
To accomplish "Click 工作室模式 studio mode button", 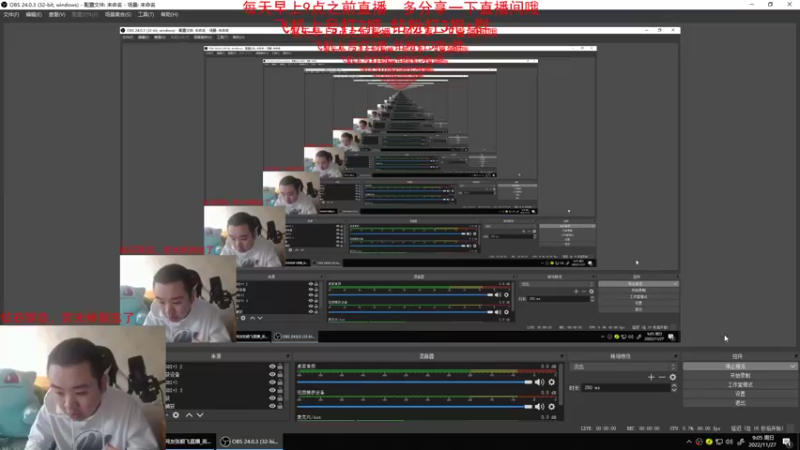I will pyautogui.click(x=740, y=385).
